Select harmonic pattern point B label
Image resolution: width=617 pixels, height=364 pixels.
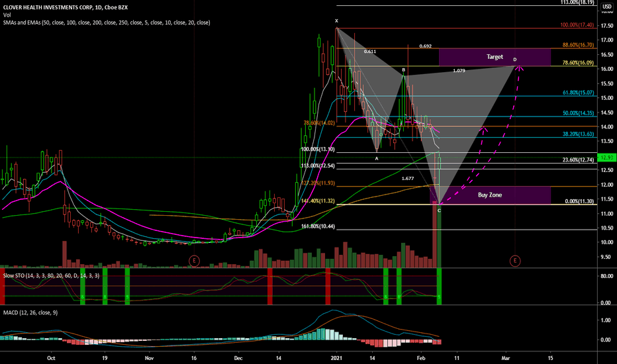pyautogui.click(x=404, y=70)
